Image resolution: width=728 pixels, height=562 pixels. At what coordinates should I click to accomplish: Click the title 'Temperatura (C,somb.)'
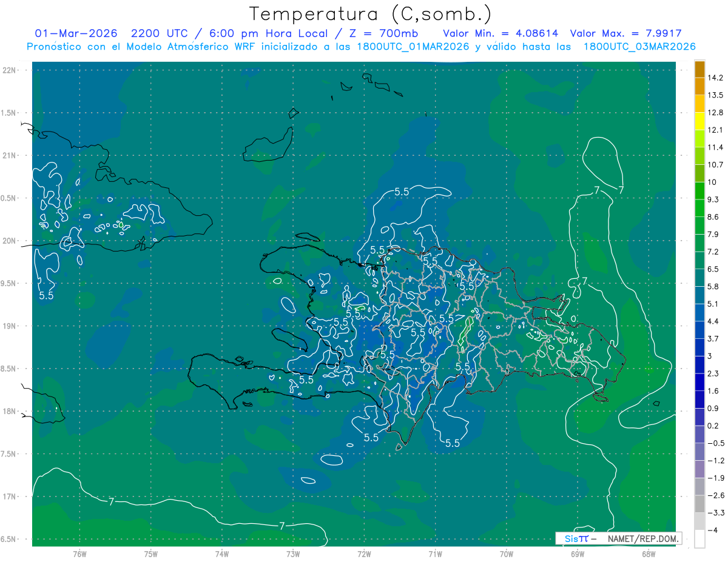click(370, 14)
